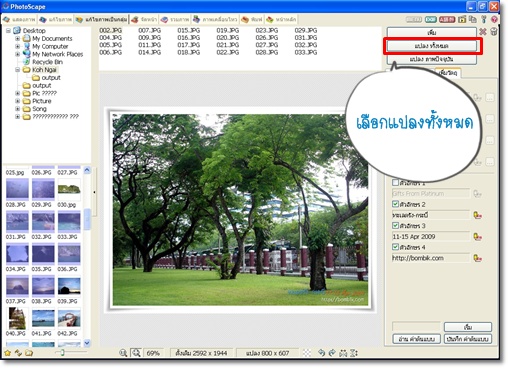Open the screen capture icon beside the badges

pyautogui.click(x=462, y=20)
